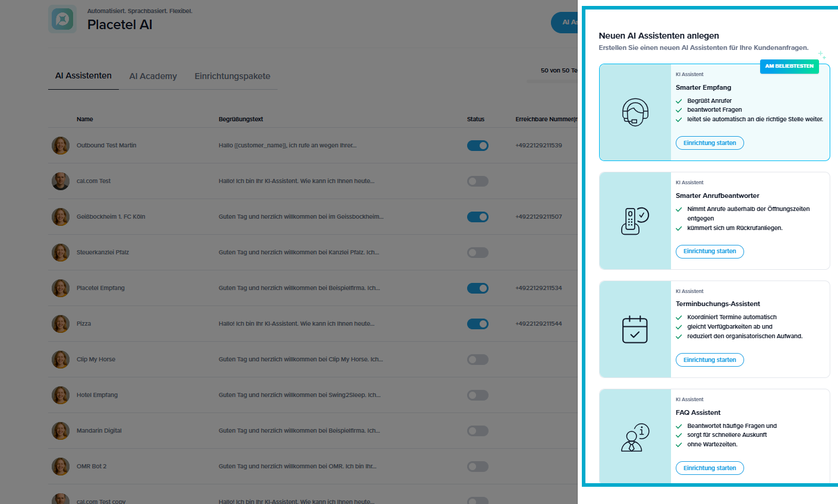Open the Outbound Test Martin assistant name
The height and width of the screenshot is (504, 838).
(x=106, y=146)
